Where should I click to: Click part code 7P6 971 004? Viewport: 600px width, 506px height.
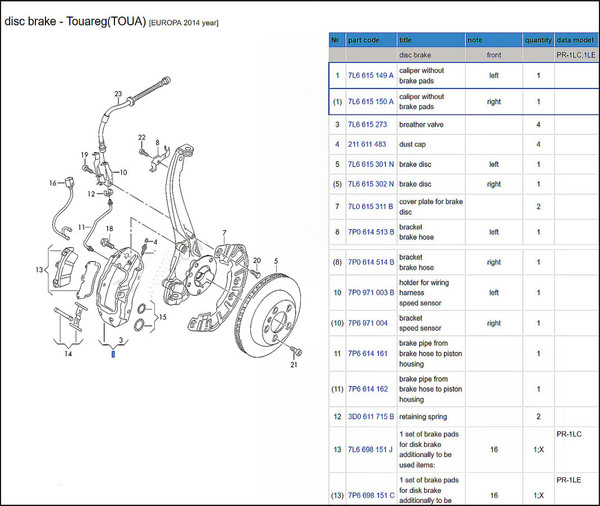pyautogui.click(x=367, y=323)
